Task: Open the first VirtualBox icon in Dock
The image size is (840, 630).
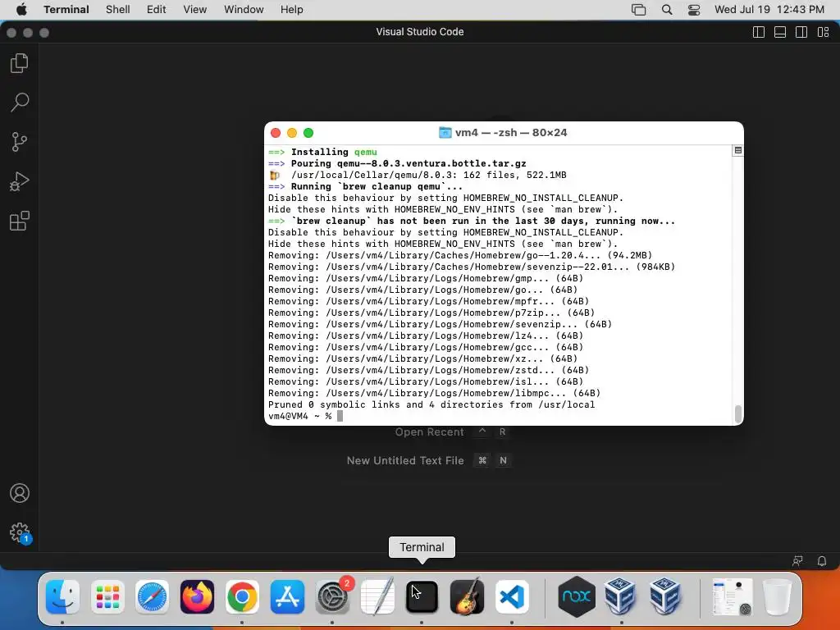Action: click(x=620, y=596)
